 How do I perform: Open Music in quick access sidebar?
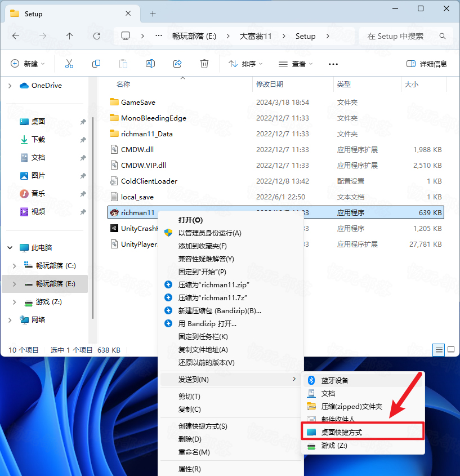pos(38,193)
